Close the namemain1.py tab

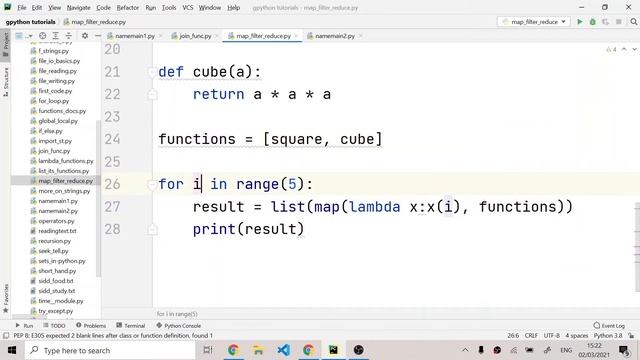click(x=160, y=36)
